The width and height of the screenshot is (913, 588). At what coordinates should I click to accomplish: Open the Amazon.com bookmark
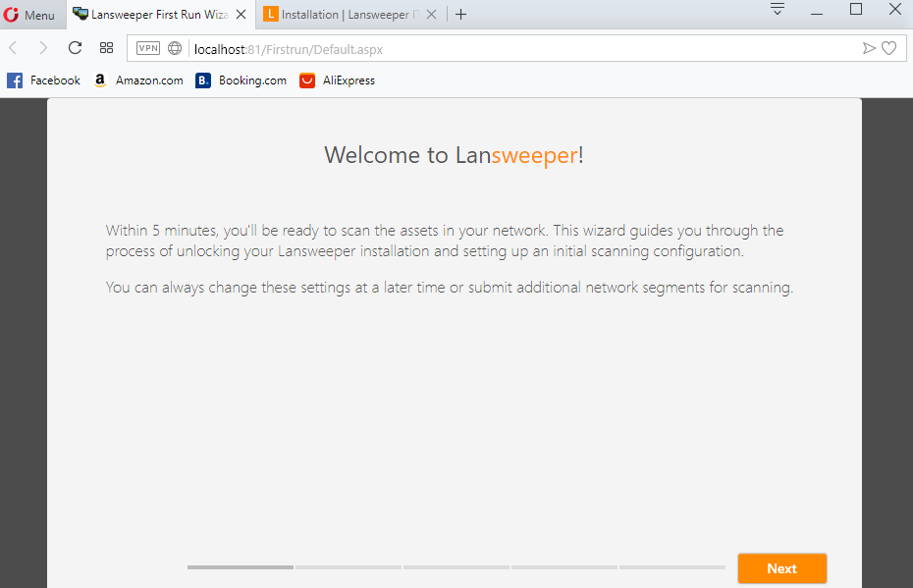pyautogui.click(x=138, y=80)
